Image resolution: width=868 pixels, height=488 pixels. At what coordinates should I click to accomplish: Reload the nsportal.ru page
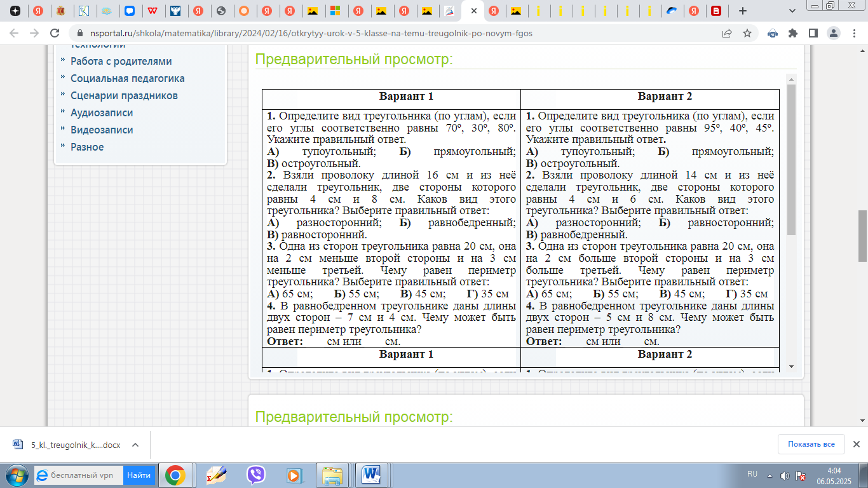(x=55, y=33)
